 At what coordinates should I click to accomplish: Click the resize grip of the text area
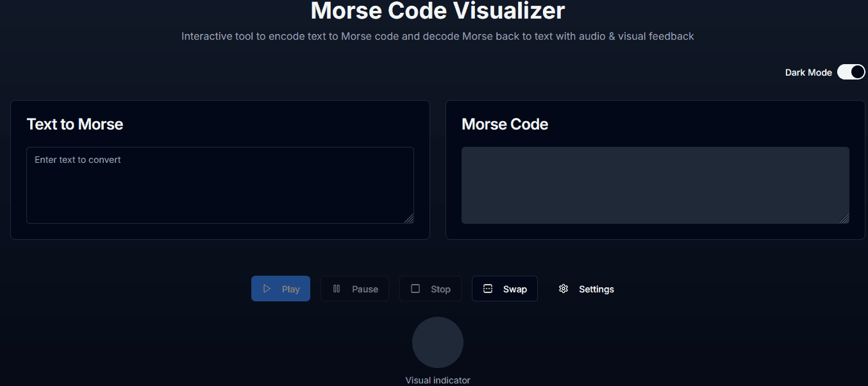tap(410, 220)
